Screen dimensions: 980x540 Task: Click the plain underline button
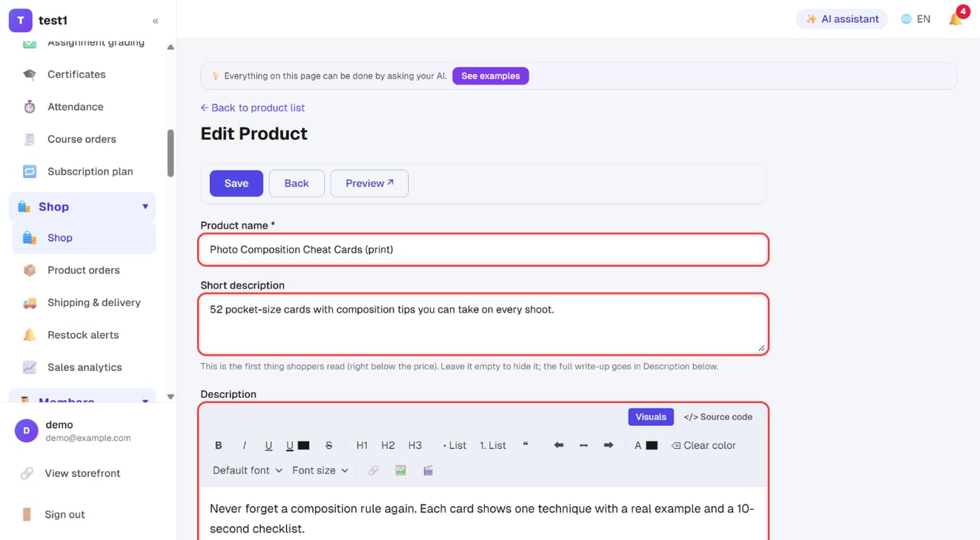pos(268,445)
